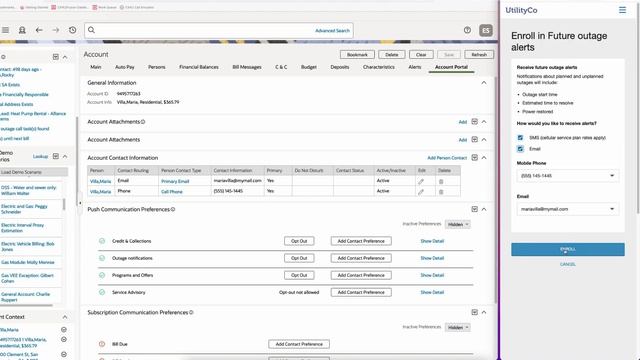Open Inactive Preferences dropdown under Subscription Communication
Image resolution: width=640 pixels, height=360 pixels.
coord(458,327)
